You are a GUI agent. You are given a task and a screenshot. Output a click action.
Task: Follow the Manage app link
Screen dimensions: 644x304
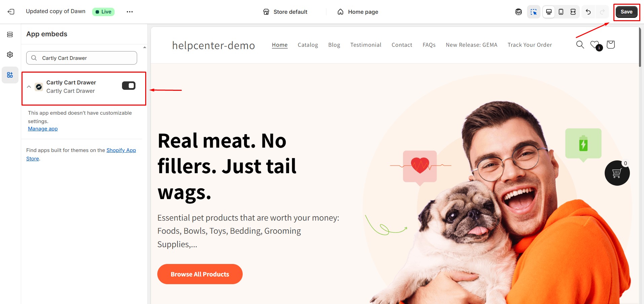(43, 129)
